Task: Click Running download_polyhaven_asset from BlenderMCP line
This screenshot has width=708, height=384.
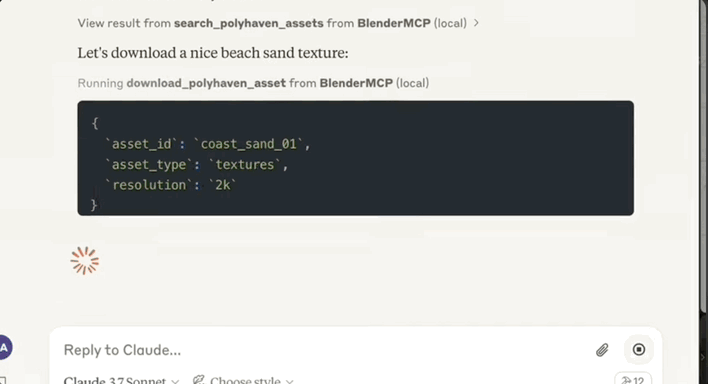Action: [253, 83]
